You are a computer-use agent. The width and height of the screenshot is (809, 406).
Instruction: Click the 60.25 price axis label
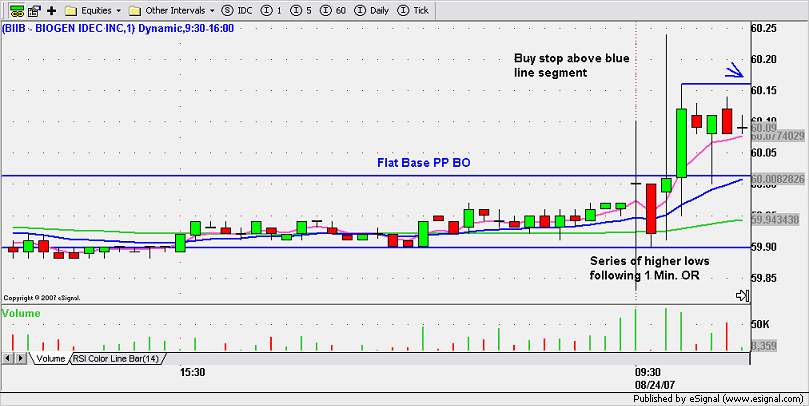point(764,28)
